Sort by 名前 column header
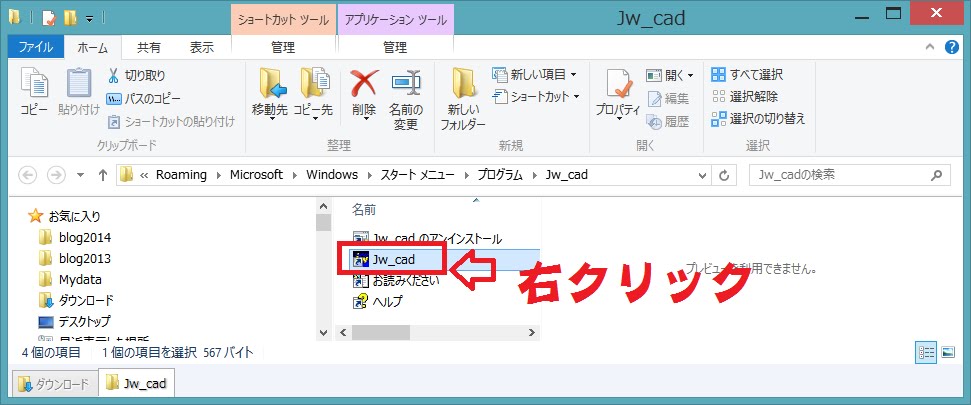 (x=364, y=210)
